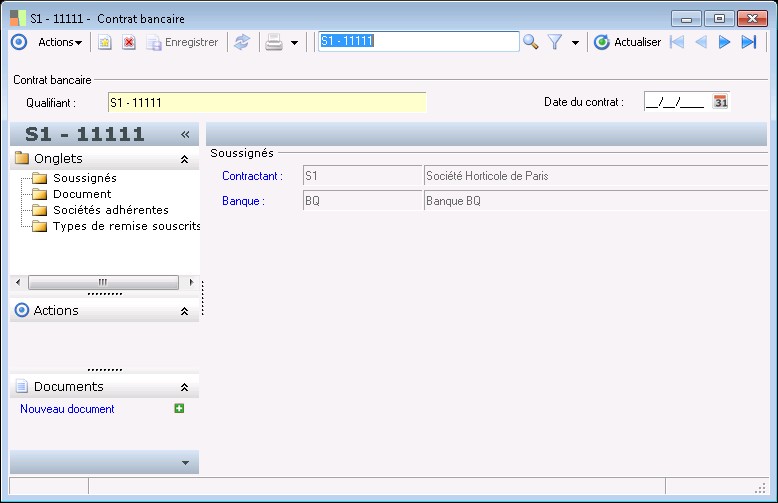The height and width of the screenshot is (503, 778).
Task: Maximize the Contrat bancaire window
Action: [719, 19]
